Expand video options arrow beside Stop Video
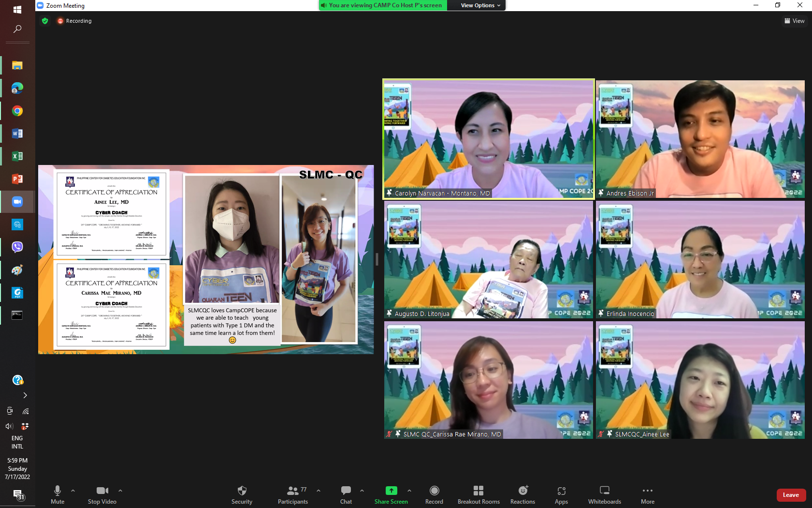812x508 pixels. pyautogui.click(x=120, y=491)
